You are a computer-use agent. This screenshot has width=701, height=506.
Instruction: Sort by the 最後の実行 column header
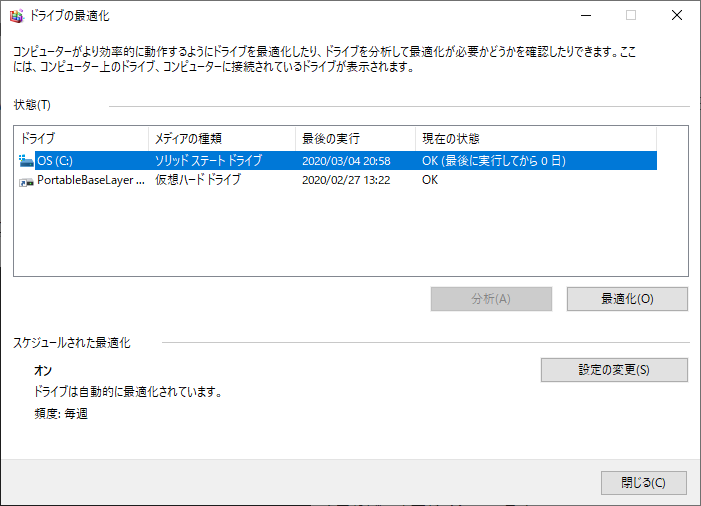click(x=355, y=139)
